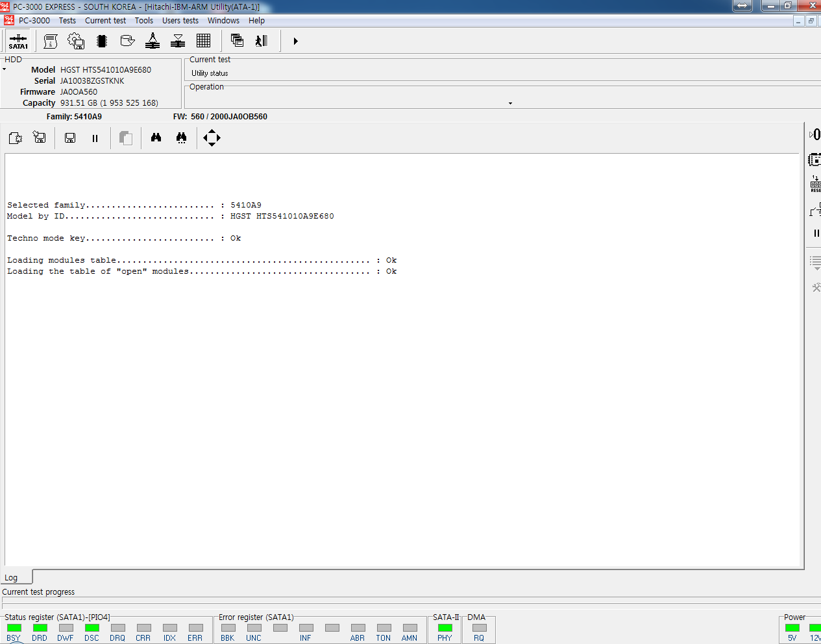Click the play arrow in main toolbar
The height and width of the screenshot is (644, 821).
click(x=295, y=41)
